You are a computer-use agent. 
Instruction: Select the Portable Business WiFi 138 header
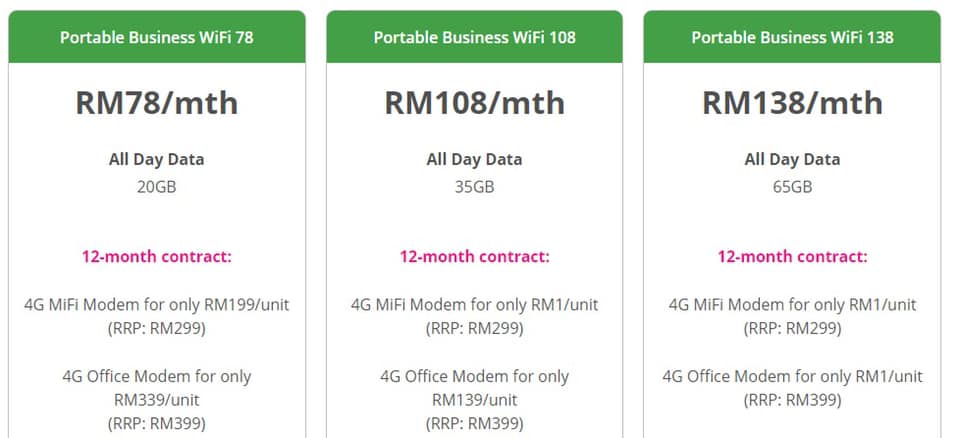click(x=792, y=37)
